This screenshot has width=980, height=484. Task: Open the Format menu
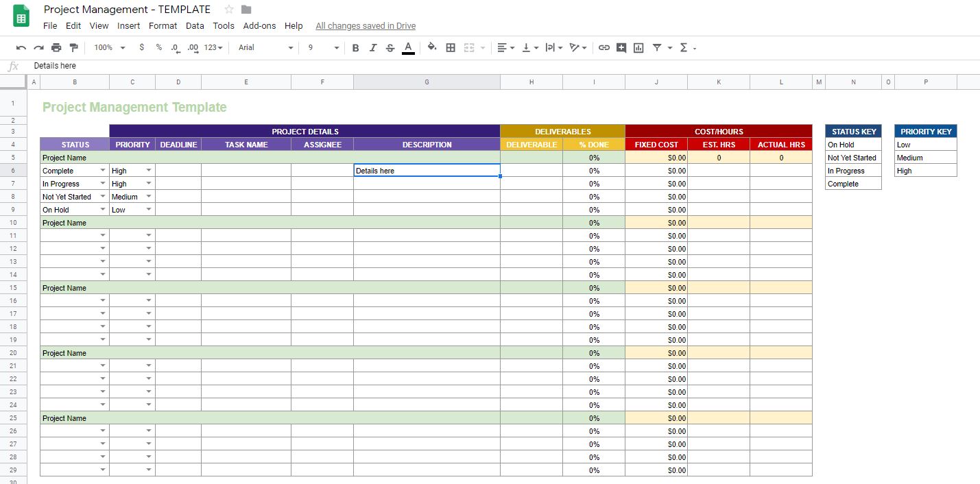click(x=163, y=26)
